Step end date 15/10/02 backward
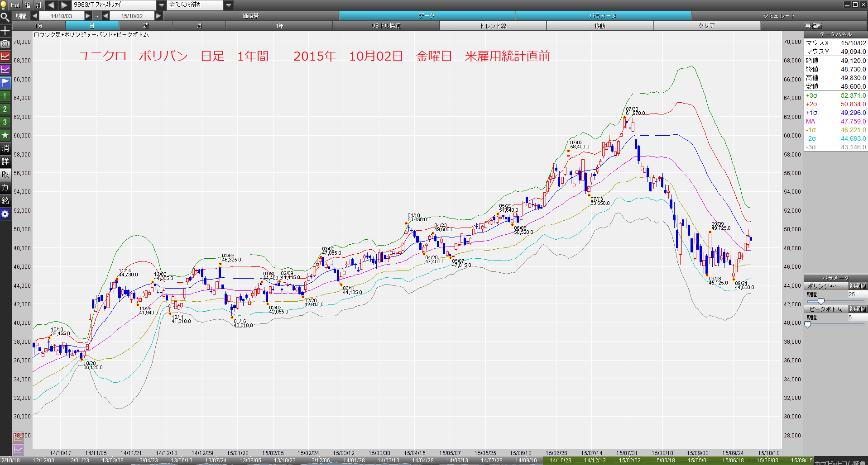Viewport: 868px width, 465px height. [106, 16]
